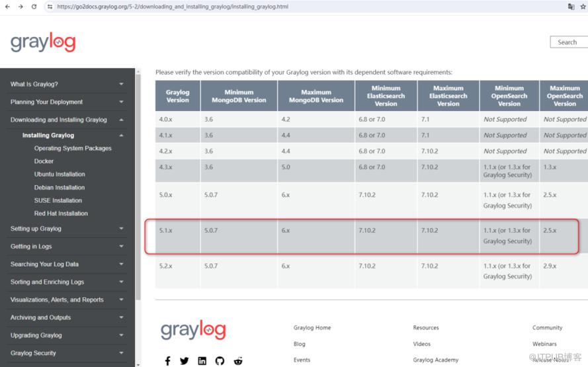Click the Search input field
The image size is (588, 367).
click(568, 42)
